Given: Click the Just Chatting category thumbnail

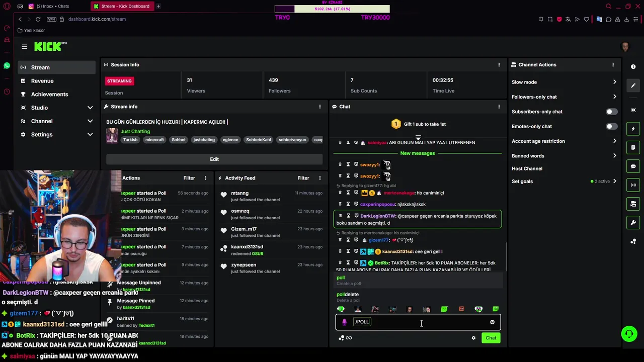Looking at the screenshot, I should 112,136.
